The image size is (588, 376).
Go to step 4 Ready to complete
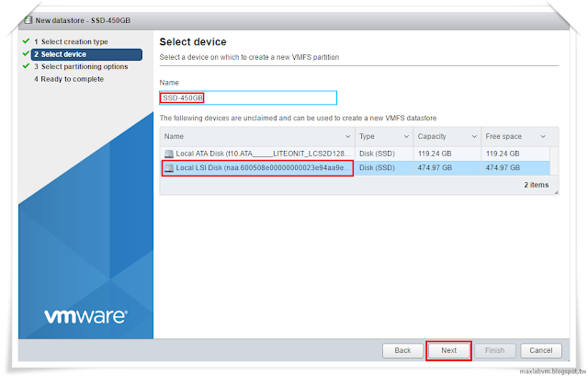click(x=69, y=79)
